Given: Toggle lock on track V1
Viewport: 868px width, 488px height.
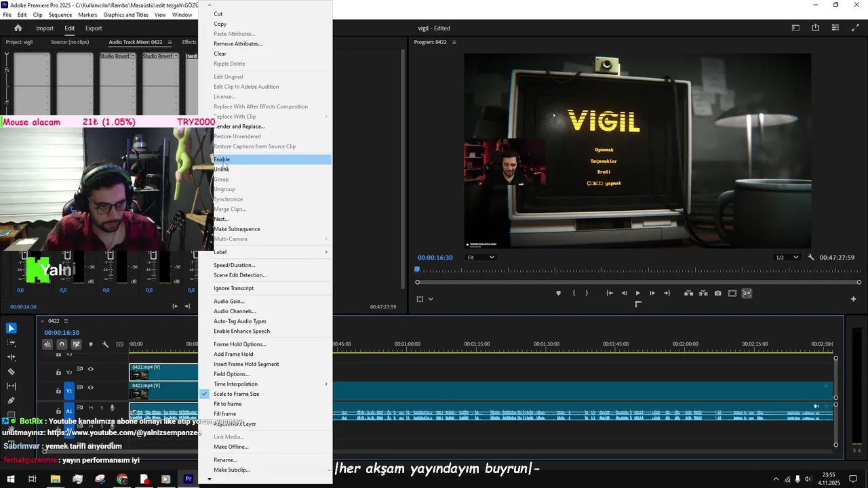Looking at the screenshot, I should tap(58, 391).
